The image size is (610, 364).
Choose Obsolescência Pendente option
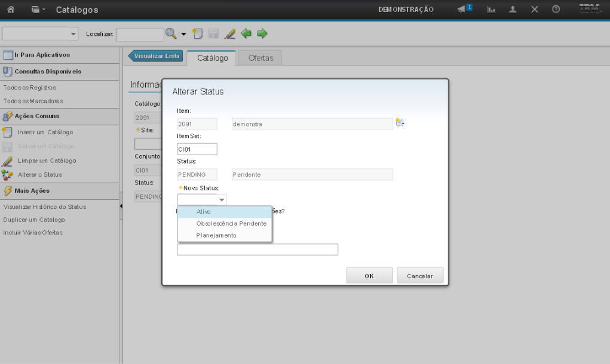(x=231, y=224)
